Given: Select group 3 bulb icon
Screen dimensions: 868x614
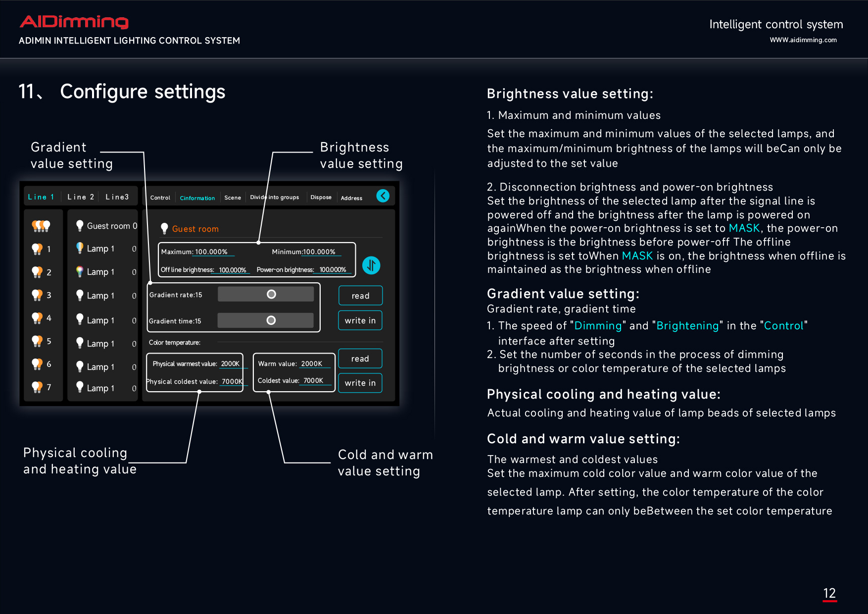Looking at the screenshot, I should tap(37, 295).
